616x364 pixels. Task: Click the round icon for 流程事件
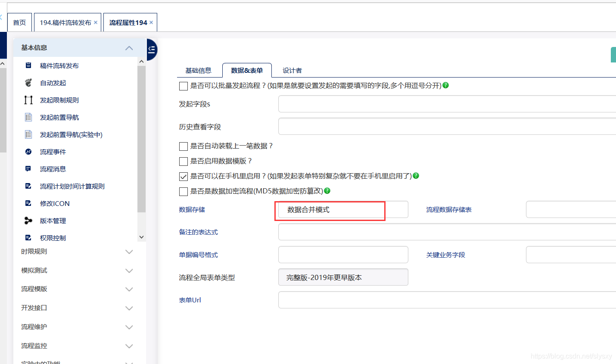pyautogui.click(x=28, y=152)
